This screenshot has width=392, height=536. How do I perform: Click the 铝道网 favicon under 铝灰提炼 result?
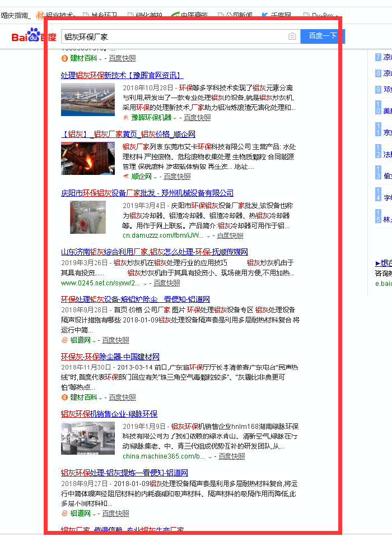64,513
